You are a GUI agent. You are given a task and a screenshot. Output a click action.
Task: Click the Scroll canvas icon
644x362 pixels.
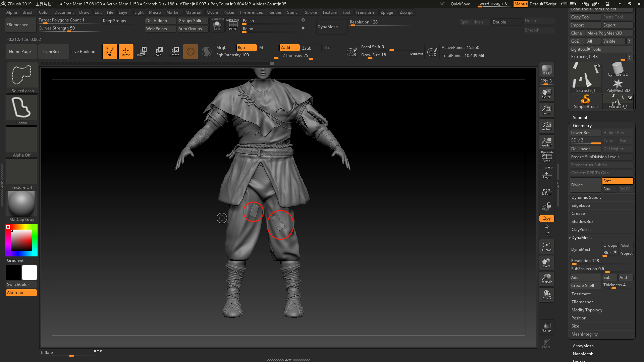[x=546, y=94]
